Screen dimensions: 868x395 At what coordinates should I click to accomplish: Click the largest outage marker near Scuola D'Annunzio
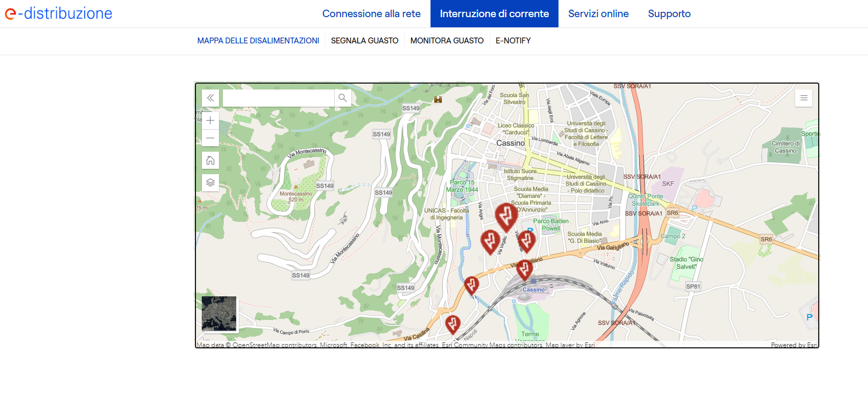tap(505, 215)
